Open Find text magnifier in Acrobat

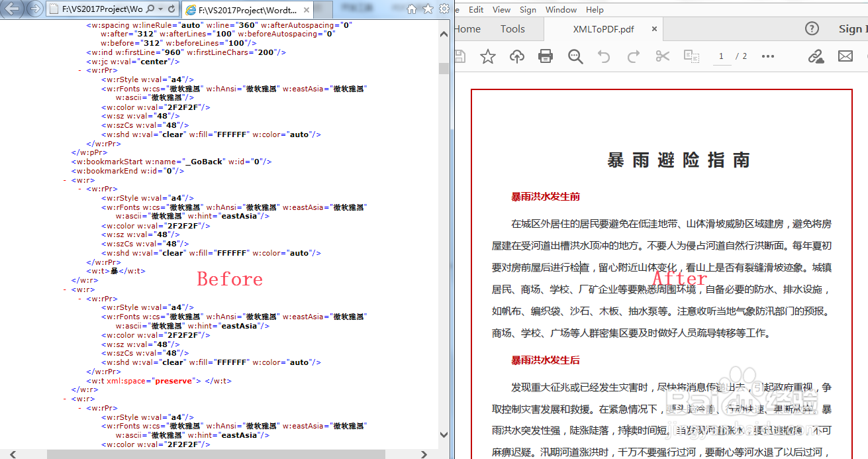click(575, 56)
